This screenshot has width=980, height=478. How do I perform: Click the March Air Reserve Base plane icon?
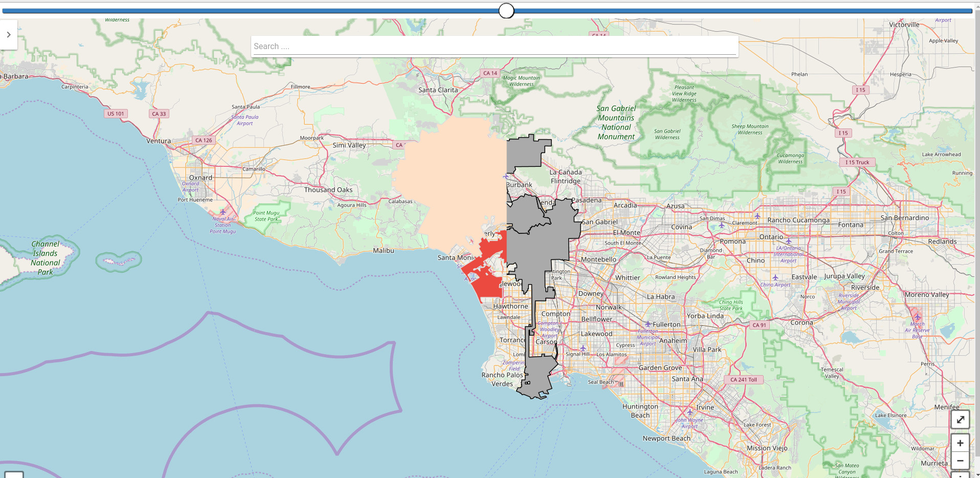tap(917, 317)
